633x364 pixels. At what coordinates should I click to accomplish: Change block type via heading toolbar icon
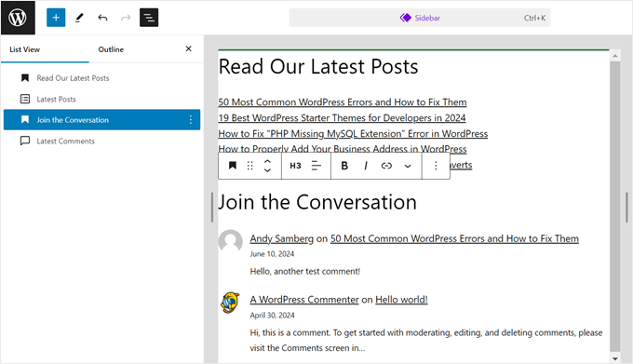click(x=233, y=166)
